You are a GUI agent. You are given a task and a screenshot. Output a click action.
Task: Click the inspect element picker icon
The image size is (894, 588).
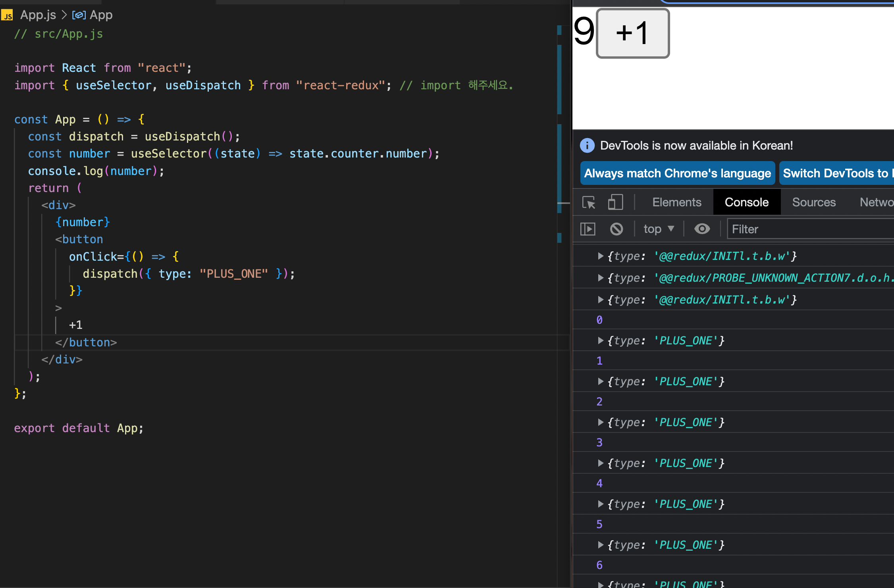tap(589, 202)
